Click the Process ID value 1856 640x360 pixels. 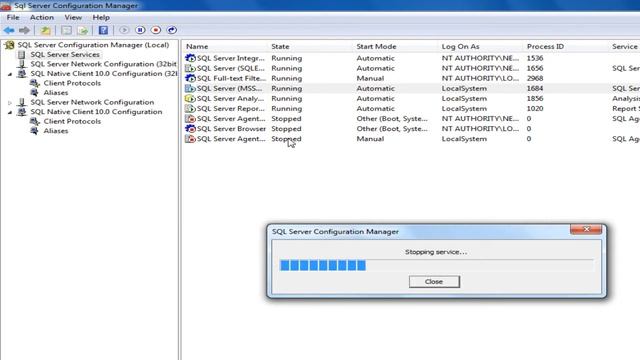coord(535,98)
